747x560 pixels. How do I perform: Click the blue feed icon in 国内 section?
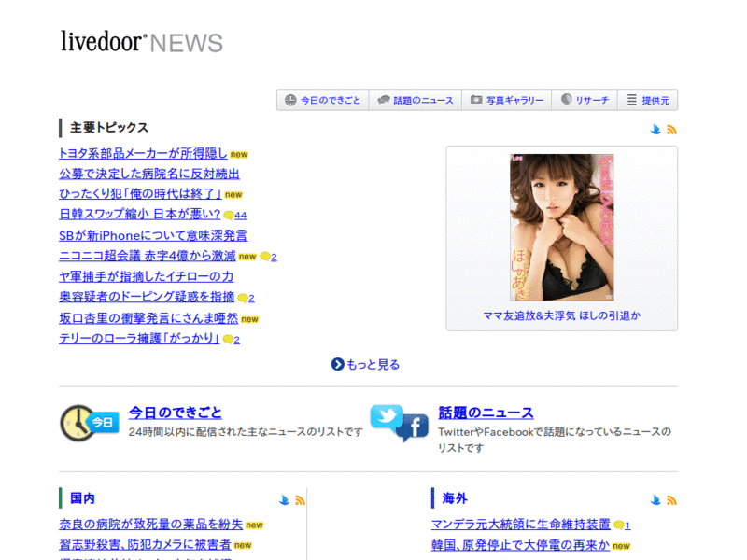(x=284, y=500)
